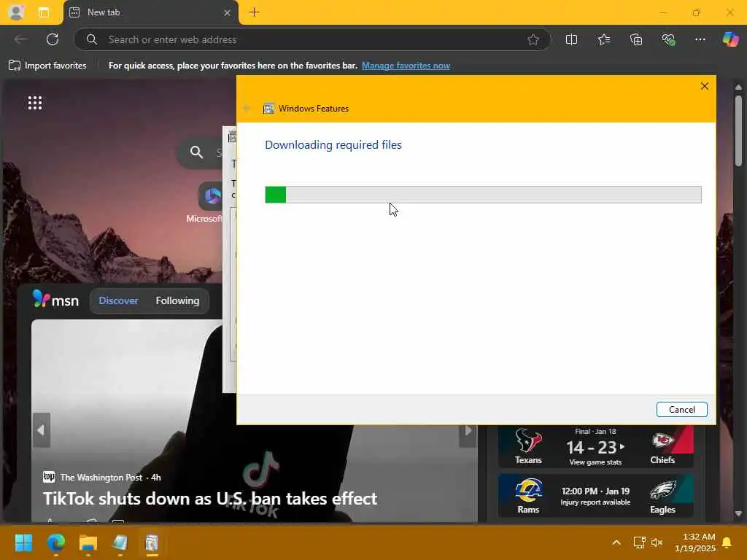This screenshot has width=747, height=560.
Task: Open the network status tray icon
Action: coord(639,542)
